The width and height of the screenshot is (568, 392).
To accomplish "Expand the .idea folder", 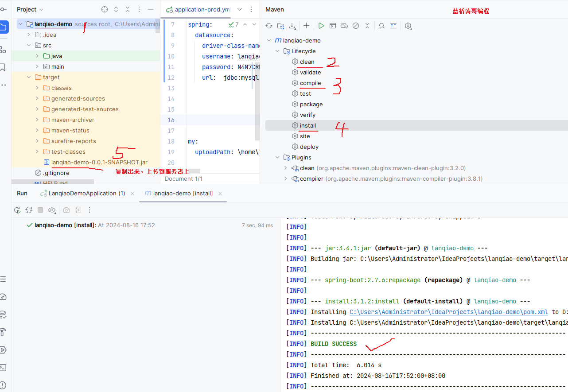I will point(29,35).
